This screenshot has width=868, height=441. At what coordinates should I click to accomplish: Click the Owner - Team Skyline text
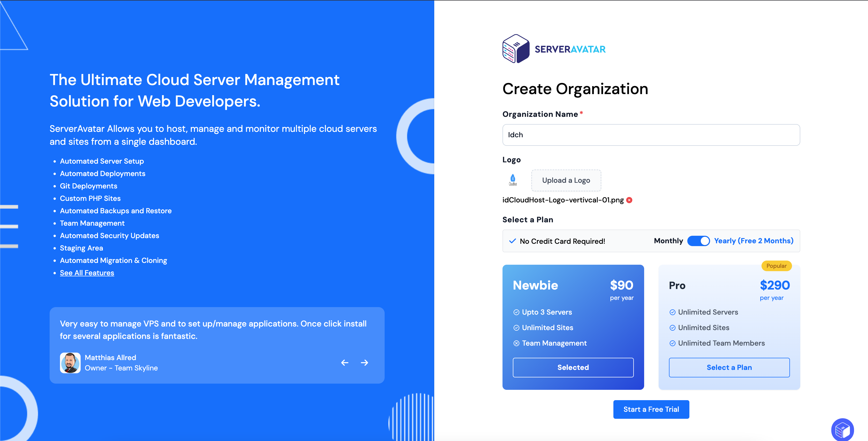tap(121, 368)
